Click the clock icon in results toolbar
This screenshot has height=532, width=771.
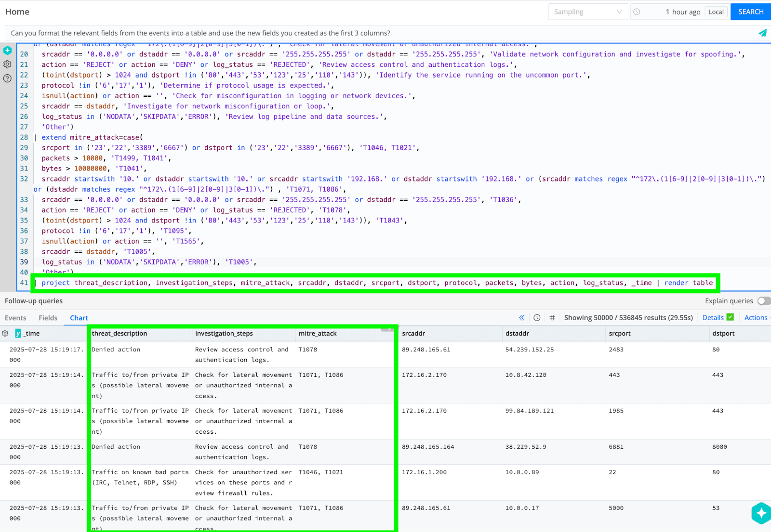click(537, 318)
